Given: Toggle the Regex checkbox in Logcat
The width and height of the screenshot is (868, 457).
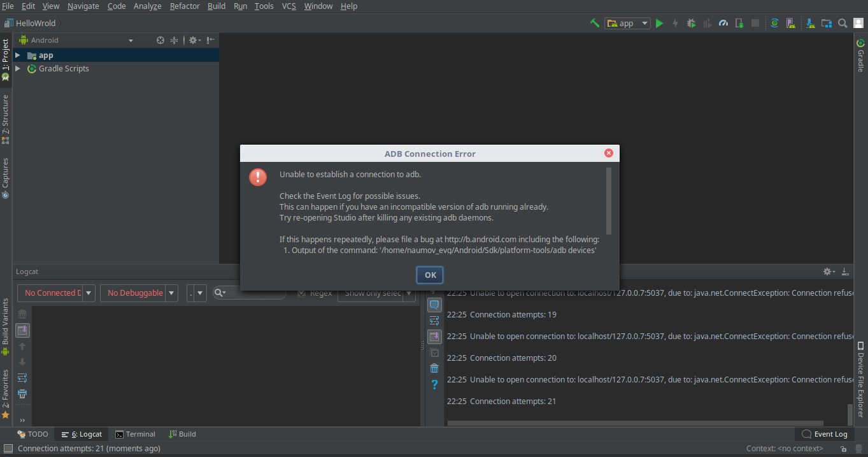Looking at the screenshot, I should click(302, 293).
